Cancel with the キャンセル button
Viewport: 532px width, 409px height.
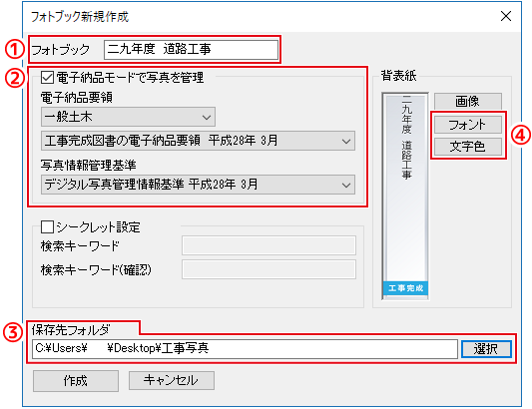pyautogui.click(x=172, y=380)
